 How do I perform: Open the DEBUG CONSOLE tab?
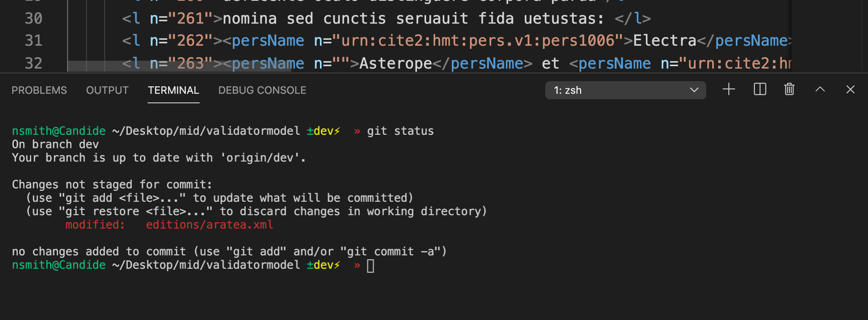point(262,90)
